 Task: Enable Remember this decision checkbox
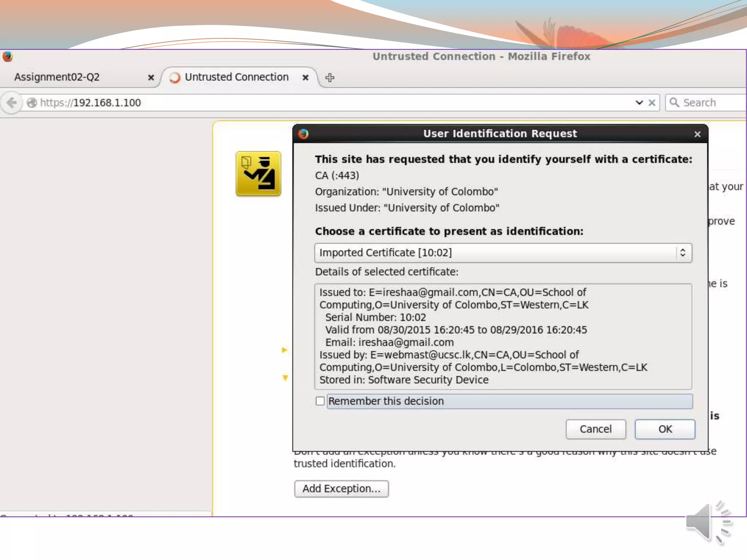click(320, 401)
